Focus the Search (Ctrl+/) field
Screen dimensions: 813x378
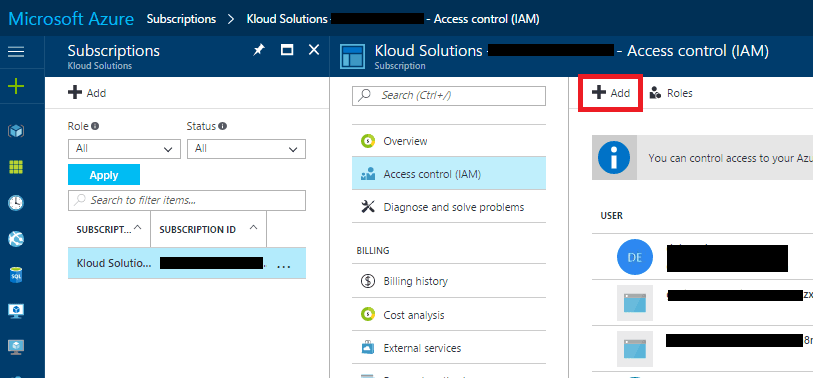pyautogui.click(x=449, y=95)
